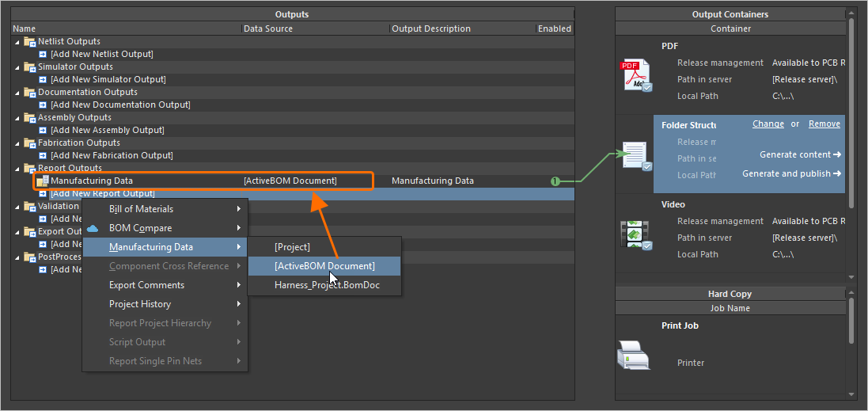868x411 pixels.
Task: Click [Add New Fabrication Output]
Action: tap(112, 155)
